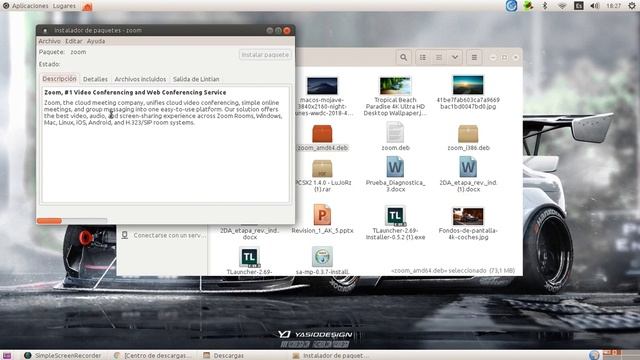The image size is (640, 360).
Task: Select the 41be7fab603ca7a9669 jpg thumbnail
Action: click(468, 85)
